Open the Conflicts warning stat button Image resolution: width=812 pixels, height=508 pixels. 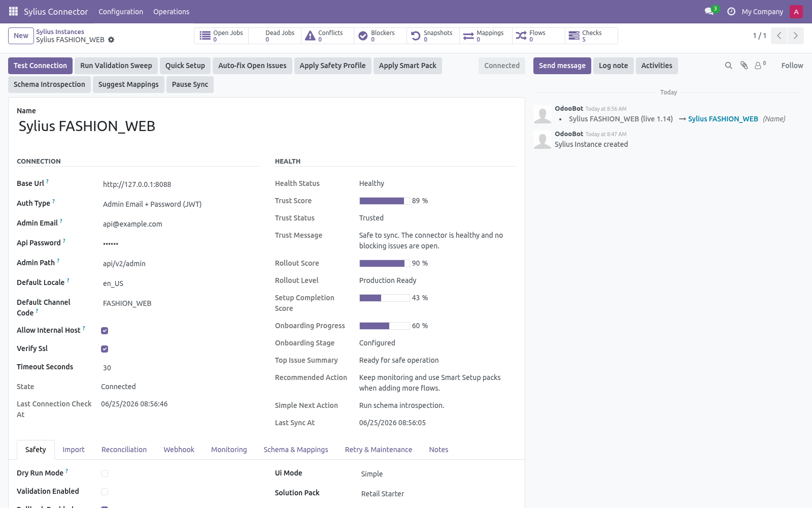point(327,36)
